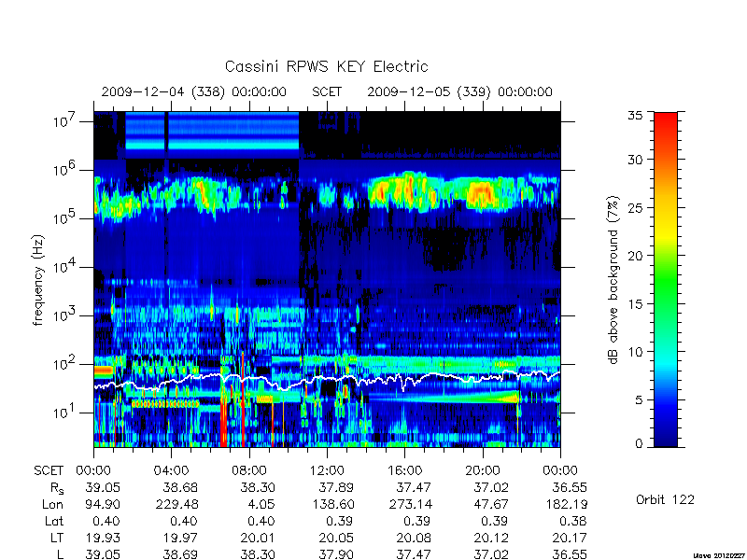Click the 10^2 frequency tick label

tap(63, 363)
